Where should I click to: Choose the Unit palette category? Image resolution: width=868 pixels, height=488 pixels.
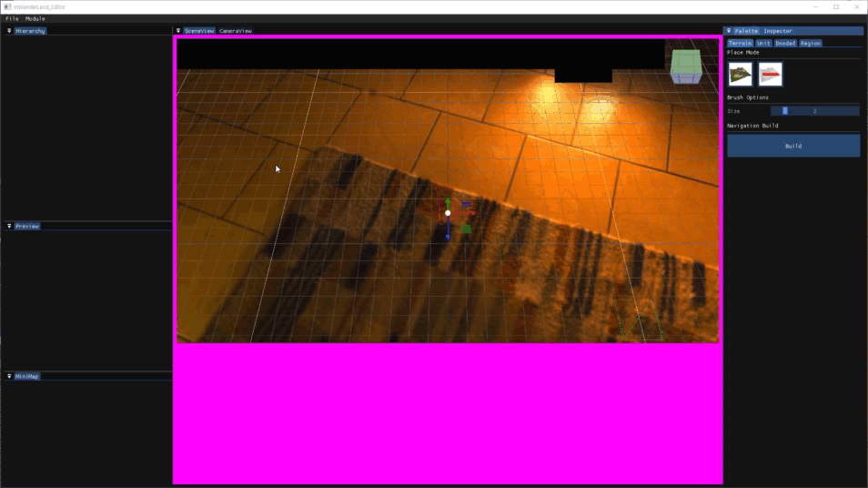point(763,43)
